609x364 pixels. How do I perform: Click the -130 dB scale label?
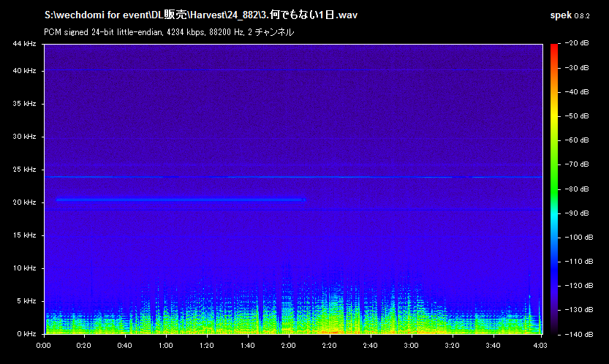(x=578, y=310)
